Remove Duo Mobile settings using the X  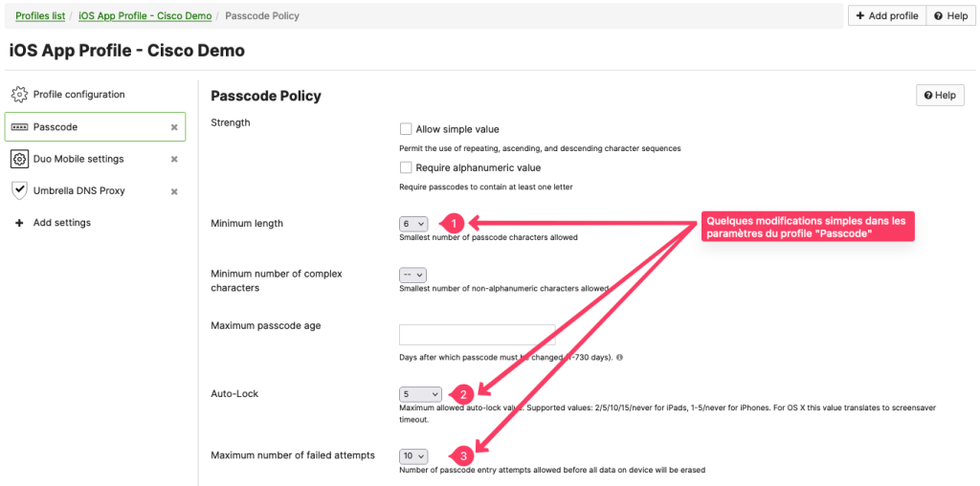tap(174, 159)
